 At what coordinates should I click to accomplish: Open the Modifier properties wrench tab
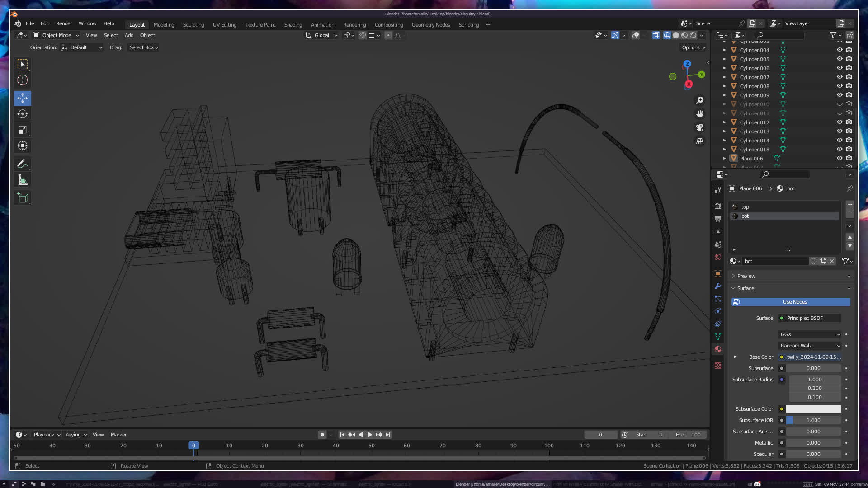coord(718,286)
